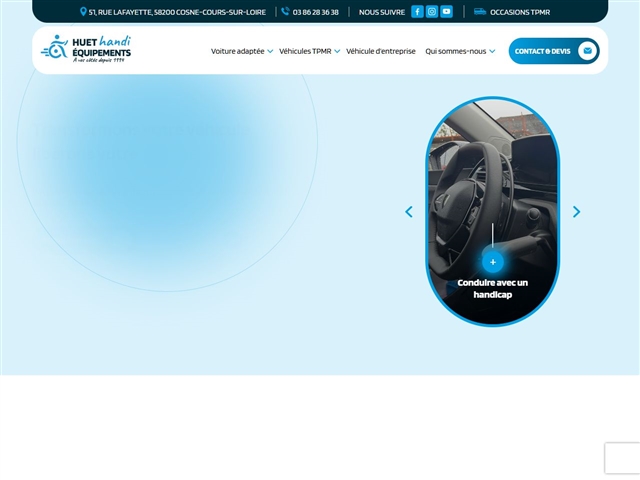
Task: Click the map pin address icon
Action: tap(84, 12)
